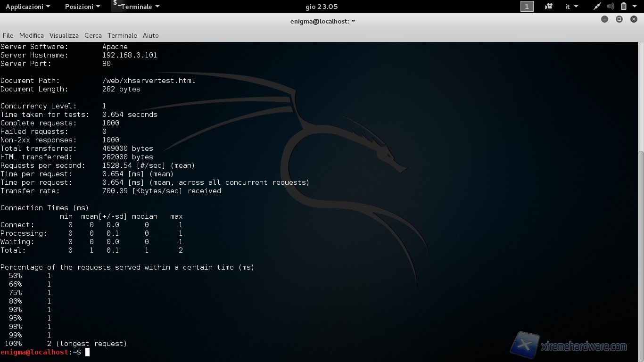Screen dimensions: 644x362
Task: Expand the Applicazioni menu
Action: (27, 7)
